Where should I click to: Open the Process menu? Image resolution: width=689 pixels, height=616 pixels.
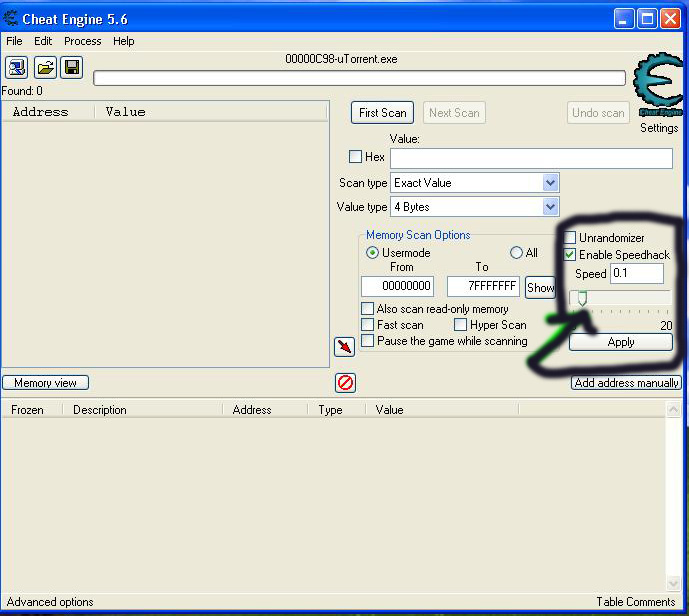[82, 41]
